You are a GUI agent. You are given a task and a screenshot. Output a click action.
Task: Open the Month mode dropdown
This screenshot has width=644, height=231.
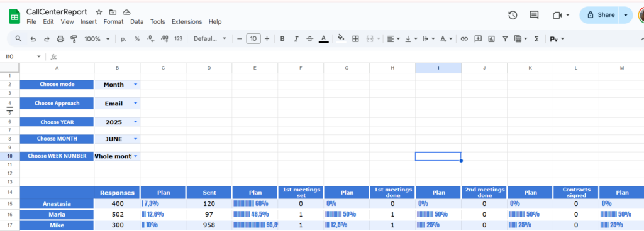(136, 85)
